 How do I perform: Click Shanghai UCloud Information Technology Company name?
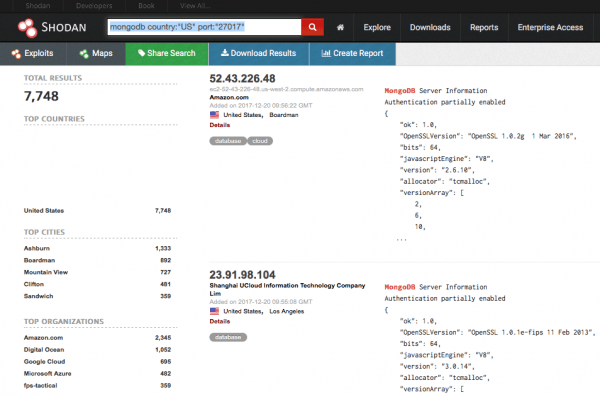coord(287,289)
